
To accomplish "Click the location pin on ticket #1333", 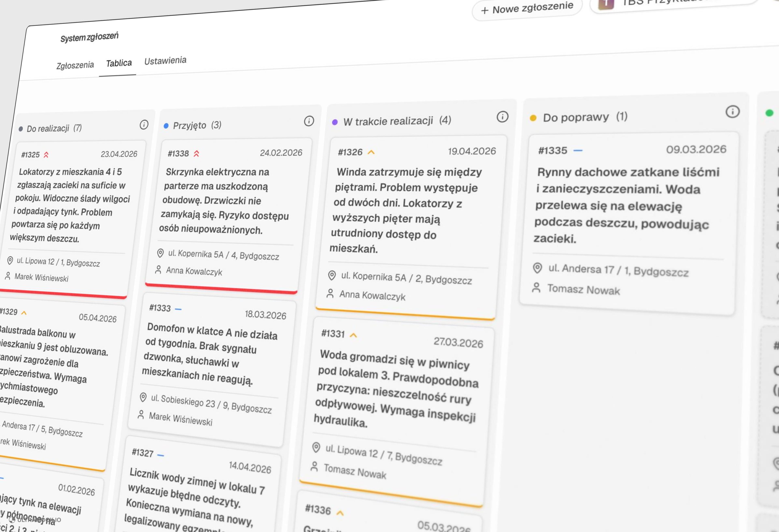I will coord(143,397).
